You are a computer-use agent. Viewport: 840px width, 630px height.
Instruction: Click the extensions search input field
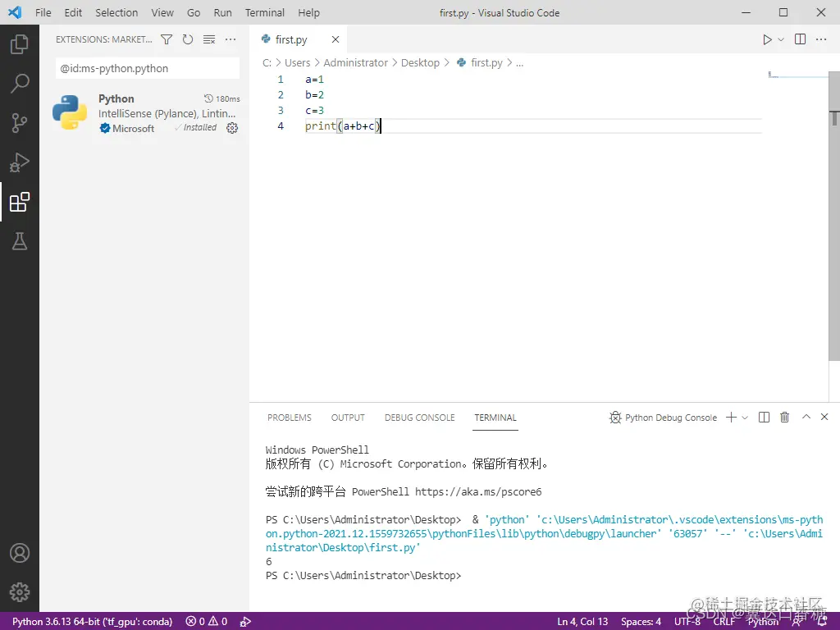[148, 69]
